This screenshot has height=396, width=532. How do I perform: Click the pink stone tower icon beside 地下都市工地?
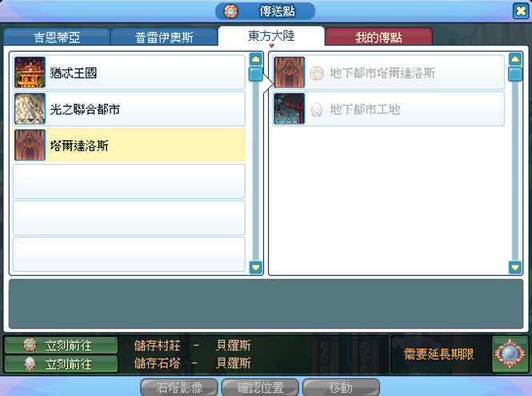point(317,110)
